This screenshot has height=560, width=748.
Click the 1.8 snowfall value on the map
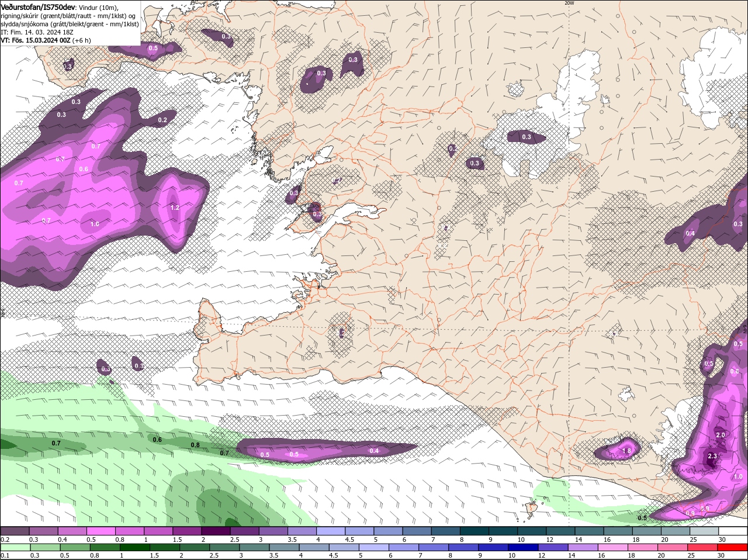[x=627, y=451]
